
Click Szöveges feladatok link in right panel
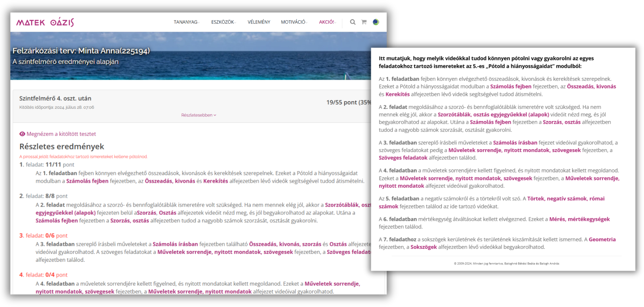click(x=403, y=158)
